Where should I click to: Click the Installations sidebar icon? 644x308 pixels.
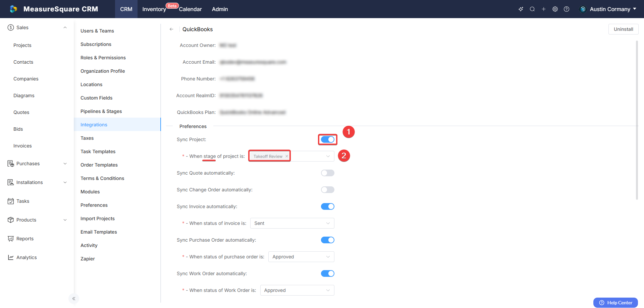coord(11,182)
